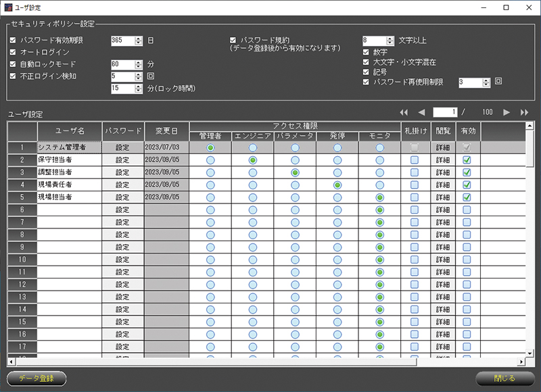The image size is (541, 392).
Task: Select パラメータ access for 現場責任者
Action: (x=295, y=185)
